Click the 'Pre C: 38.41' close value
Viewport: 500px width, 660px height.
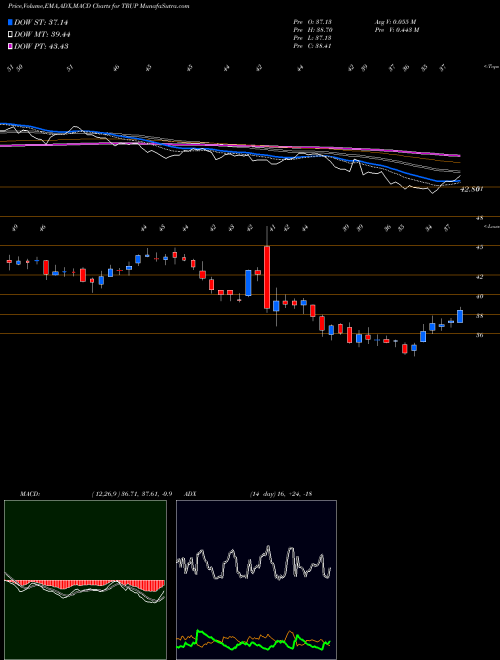click(313, 46)
